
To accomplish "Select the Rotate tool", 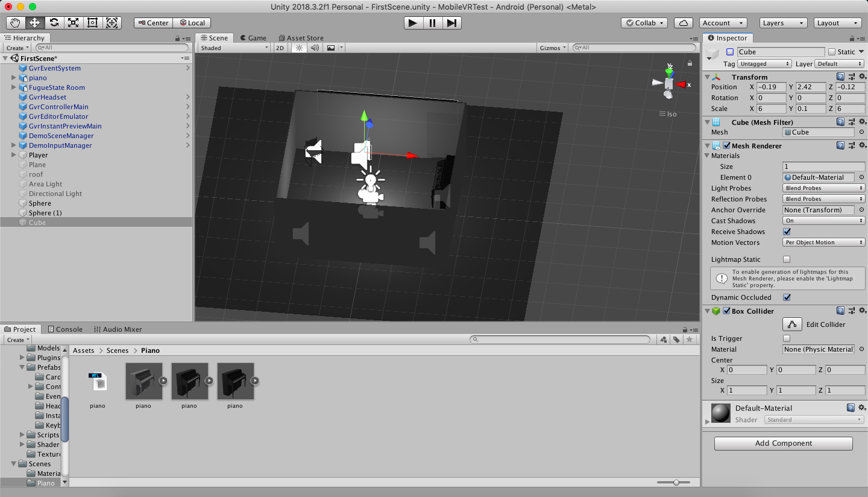I will coord(54,23).
